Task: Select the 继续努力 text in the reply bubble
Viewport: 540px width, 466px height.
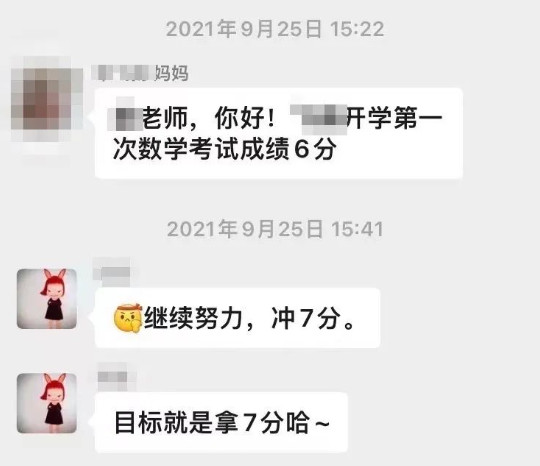Action: 193,319
